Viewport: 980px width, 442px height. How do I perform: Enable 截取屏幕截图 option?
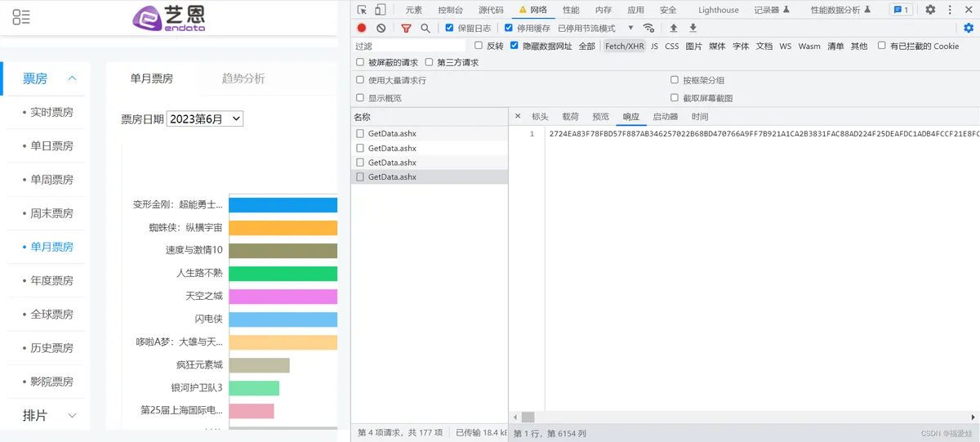click(x=675, y=98)
